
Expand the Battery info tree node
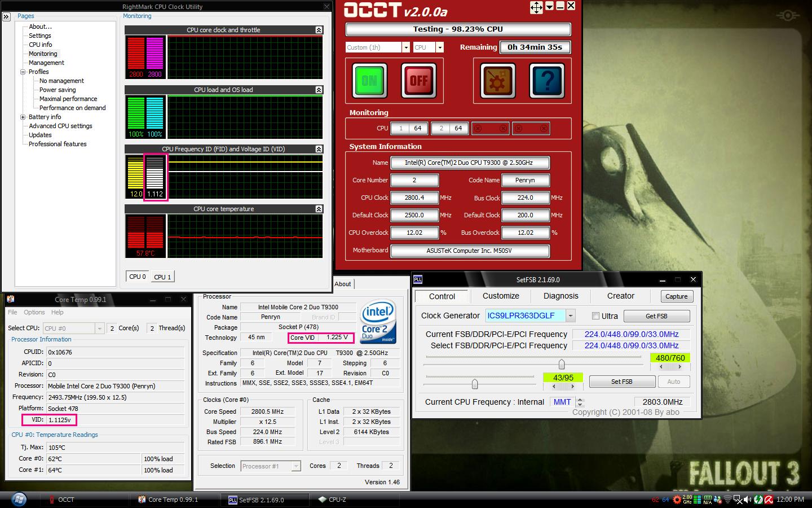coord(23,117)
